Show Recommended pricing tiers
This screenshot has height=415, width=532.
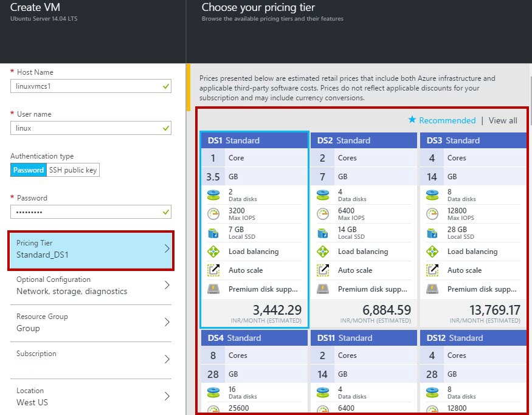[x=447, y=120]
